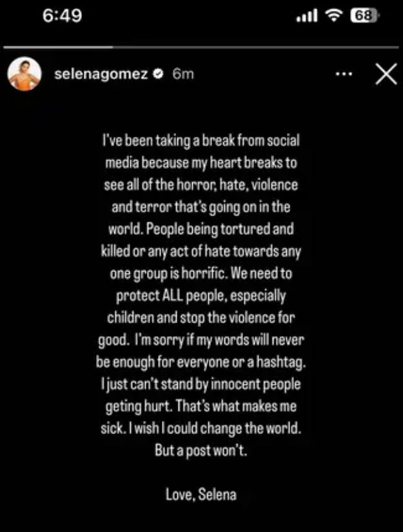
Task: Dismiss the story using the X icon
Action: tap(386, 74)
